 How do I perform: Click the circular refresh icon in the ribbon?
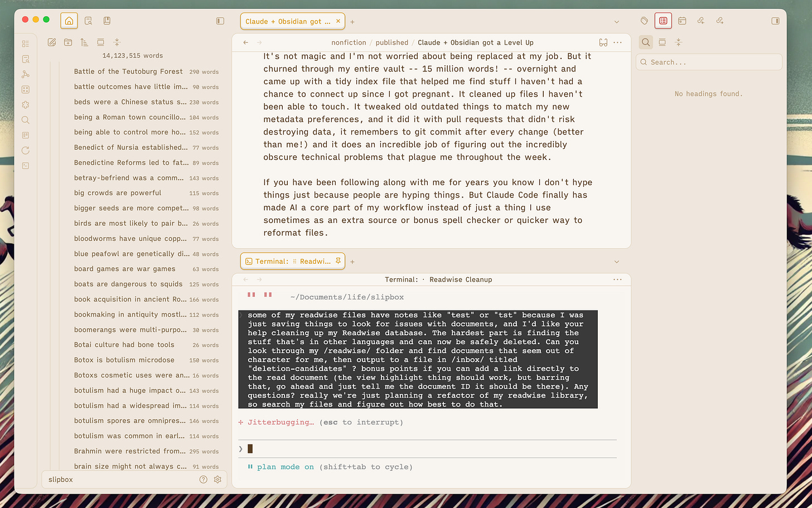click(x=26, y=151)
